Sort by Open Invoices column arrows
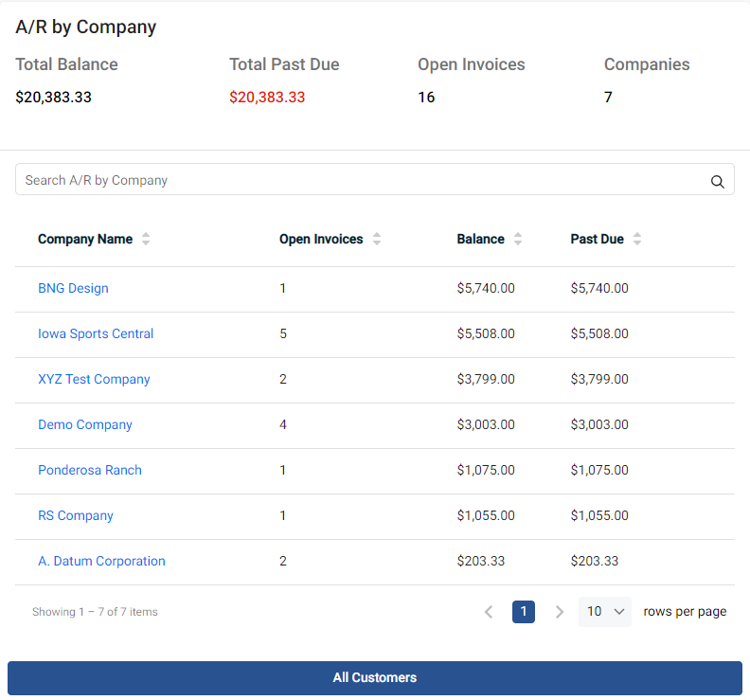 tap(377, 240)
